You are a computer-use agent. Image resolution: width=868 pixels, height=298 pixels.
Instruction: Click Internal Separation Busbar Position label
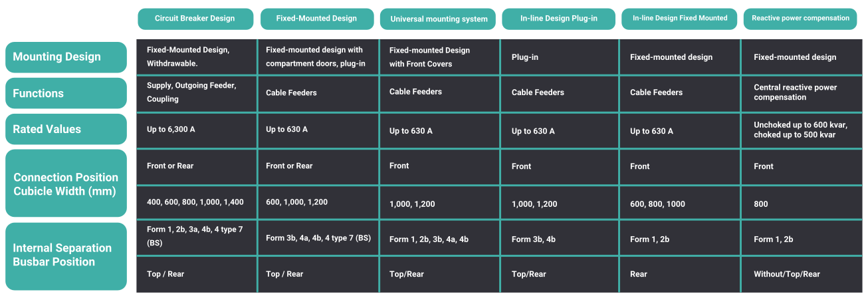[66, 255]
